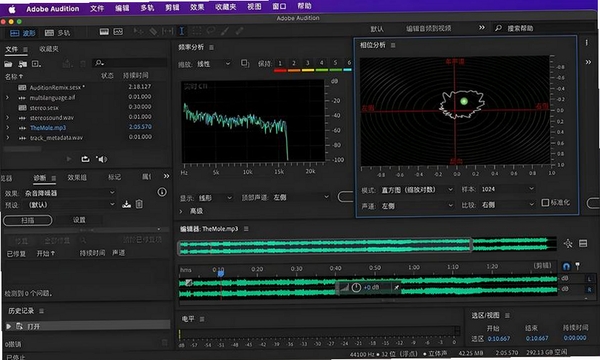Show more panel tabs beside 标记
600x360 pixels.
166,176
